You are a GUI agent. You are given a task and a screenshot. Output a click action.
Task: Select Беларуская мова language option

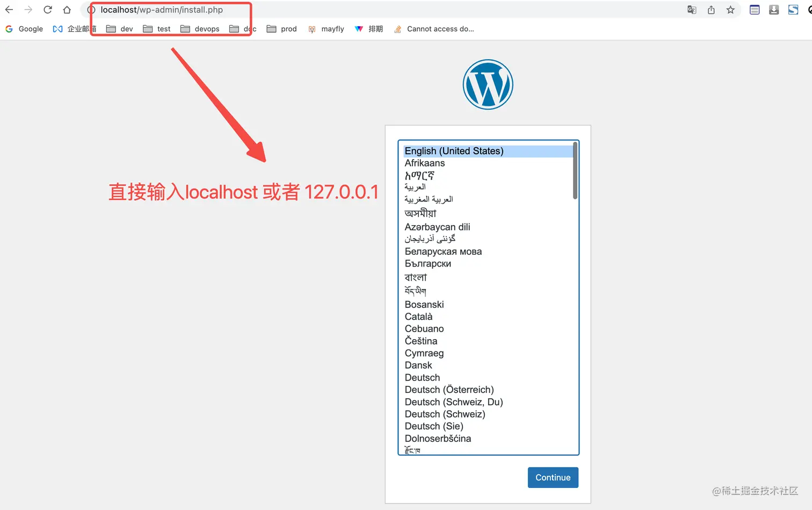point(488,252)
